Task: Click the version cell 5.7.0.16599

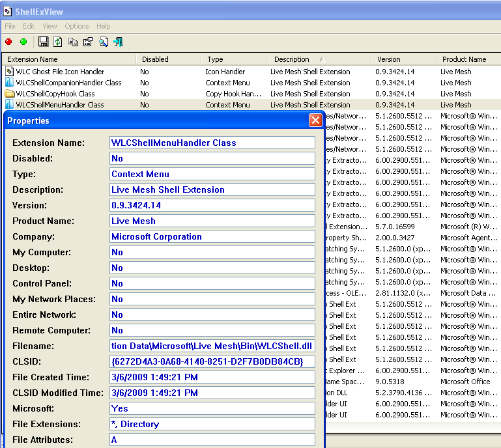Action: 395,227
